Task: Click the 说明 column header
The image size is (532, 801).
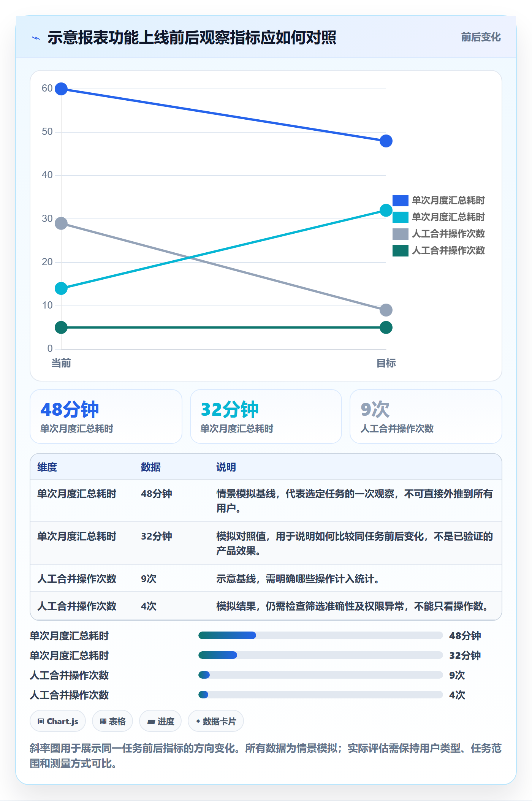Action: pyautogui.click(x=226, y=467)
